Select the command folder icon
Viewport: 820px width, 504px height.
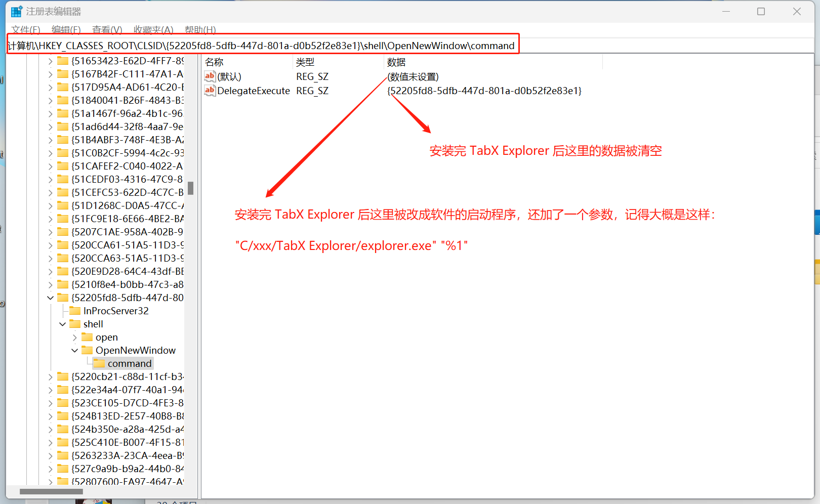99,363
